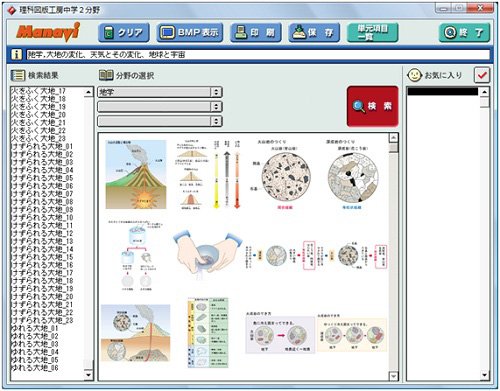Open the 単元項目一覧 unit list
This screenshot has height=391, width=500.
373,33
